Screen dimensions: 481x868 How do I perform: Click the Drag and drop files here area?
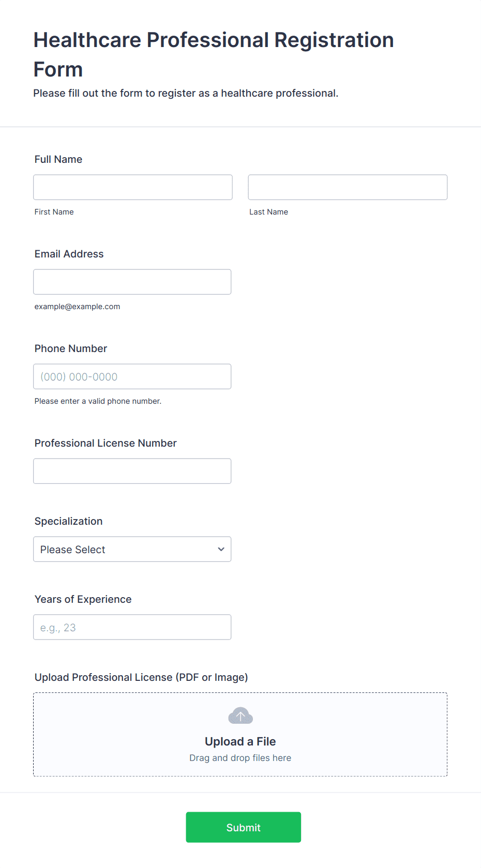240,758
